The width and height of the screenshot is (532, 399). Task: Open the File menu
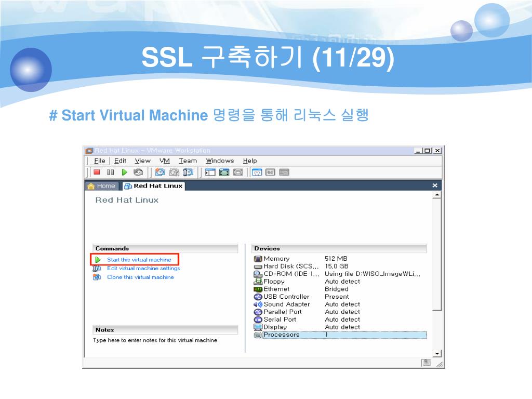(x=99, y=161)
